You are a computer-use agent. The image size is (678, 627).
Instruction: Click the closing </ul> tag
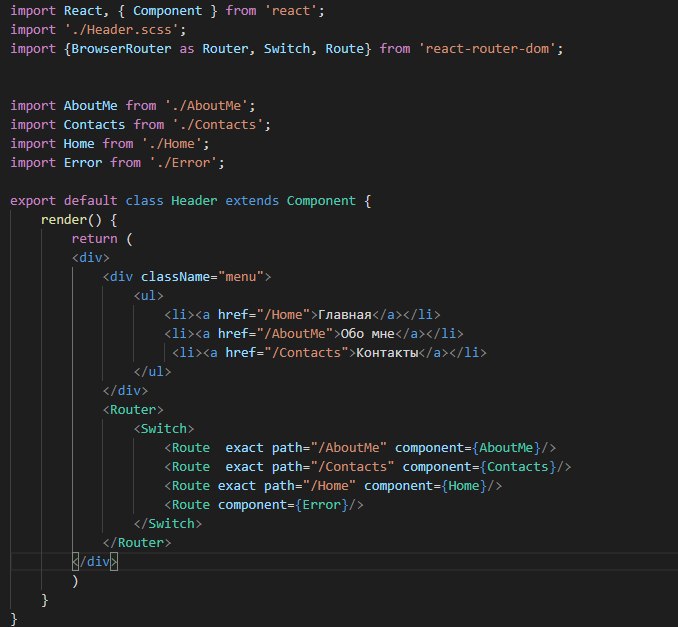(x=152, y=372)
